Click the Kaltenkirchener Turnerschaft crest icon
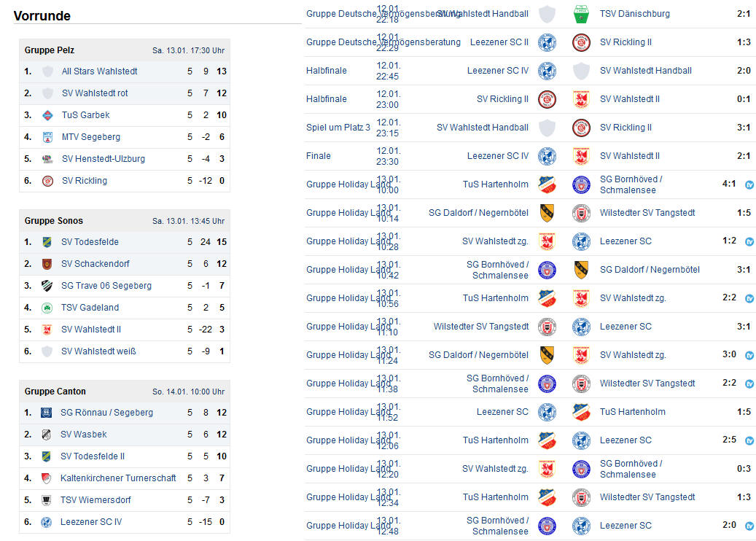Screen dimensions: 756x541 [46, 478]
